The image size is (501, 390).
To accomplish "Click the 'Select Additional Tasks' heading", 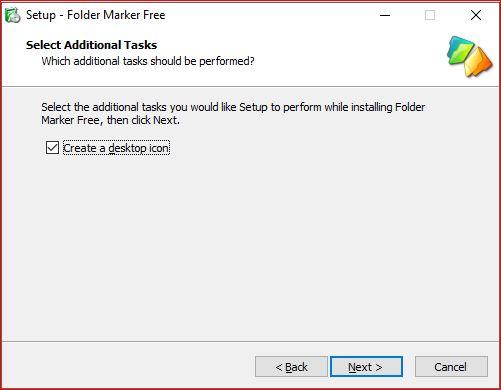I will [x=91, y=45].
